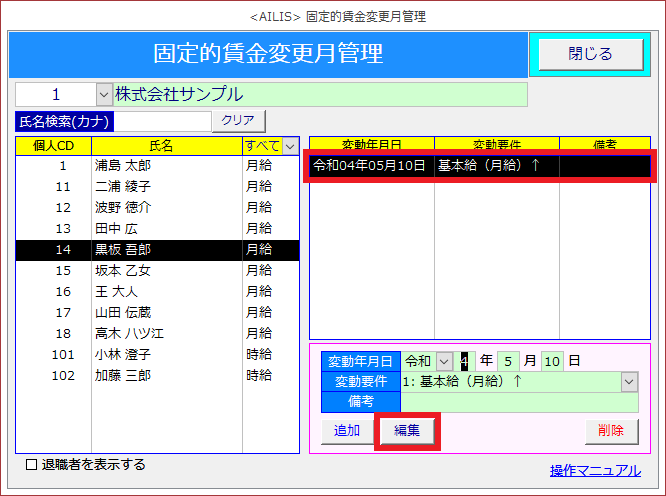Viewport: 666px width, 496px height.
Task: Select employee 坂本 乙女 row
Action: pos(148,270)
